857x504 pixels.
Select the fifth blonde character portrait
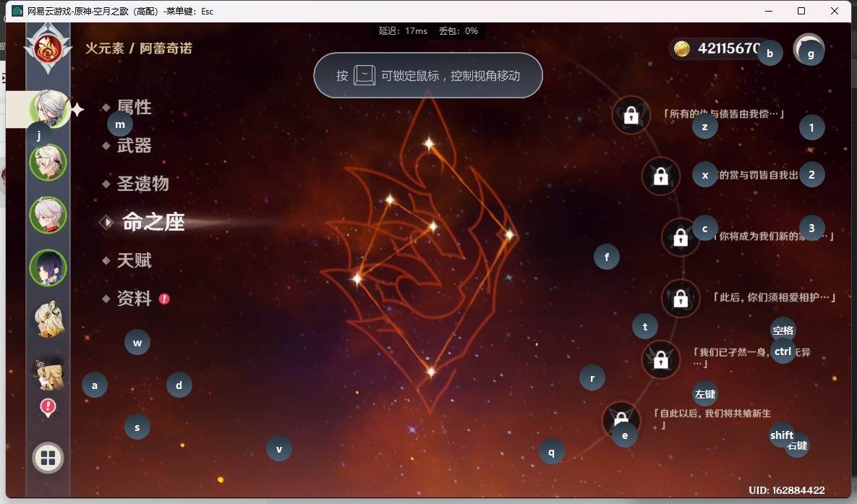tap(49, 319)
